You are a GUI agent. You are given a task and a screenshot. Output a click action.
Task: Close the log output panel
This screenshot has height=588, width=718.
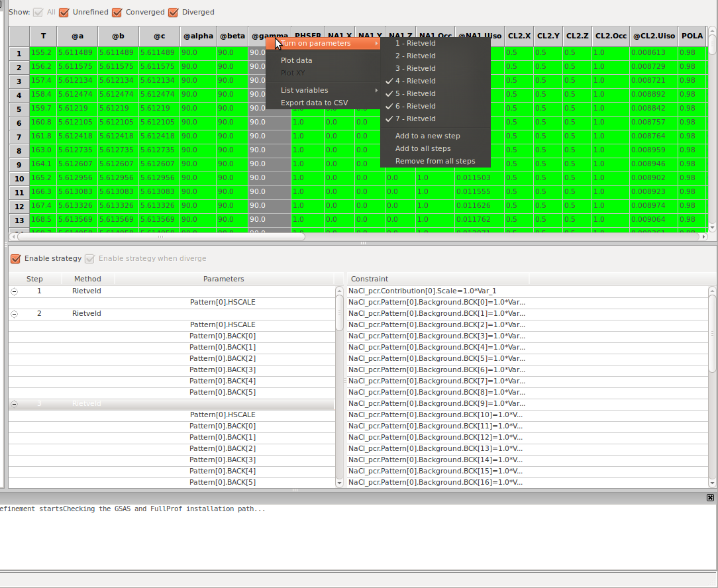click(710, 497)
